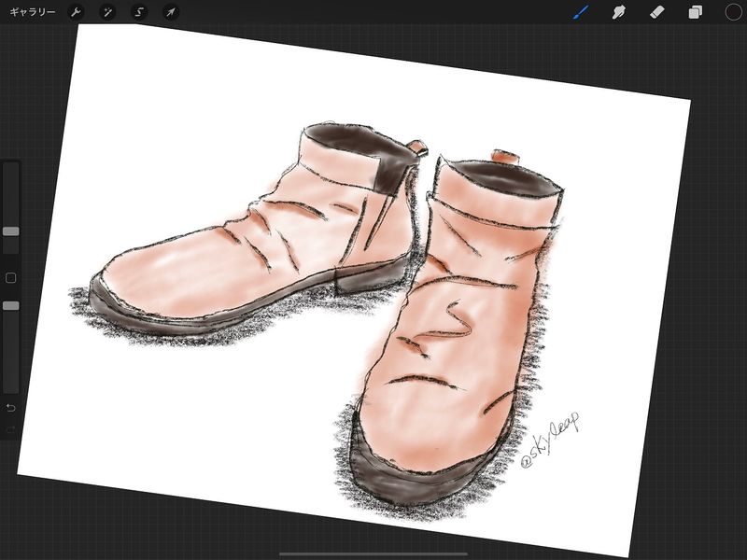
Task: Activate the Selection tool (S icon)
Action: (x=139, y=12)
